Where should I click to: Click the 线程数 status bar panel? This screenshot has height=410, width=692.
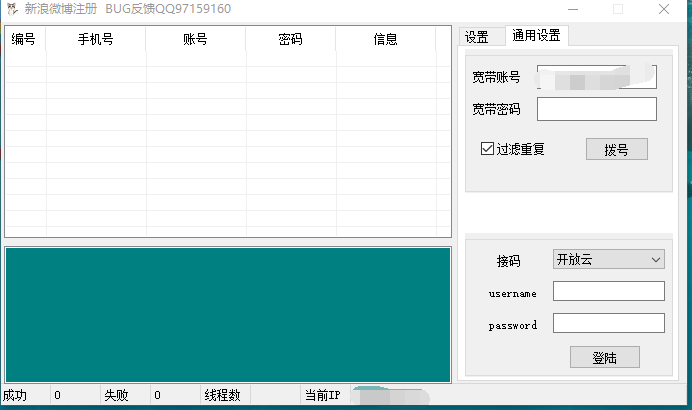pyautogui.click(x=222, y=396)
